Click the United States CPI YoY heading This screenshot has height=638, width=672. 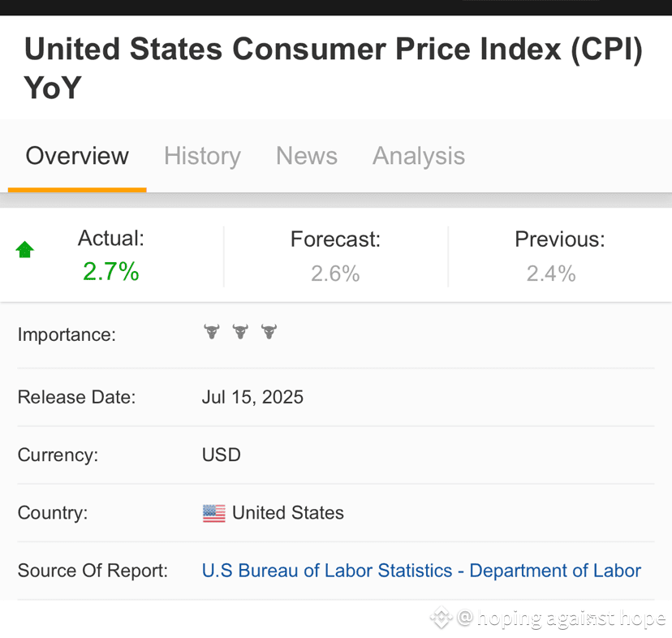334,67
